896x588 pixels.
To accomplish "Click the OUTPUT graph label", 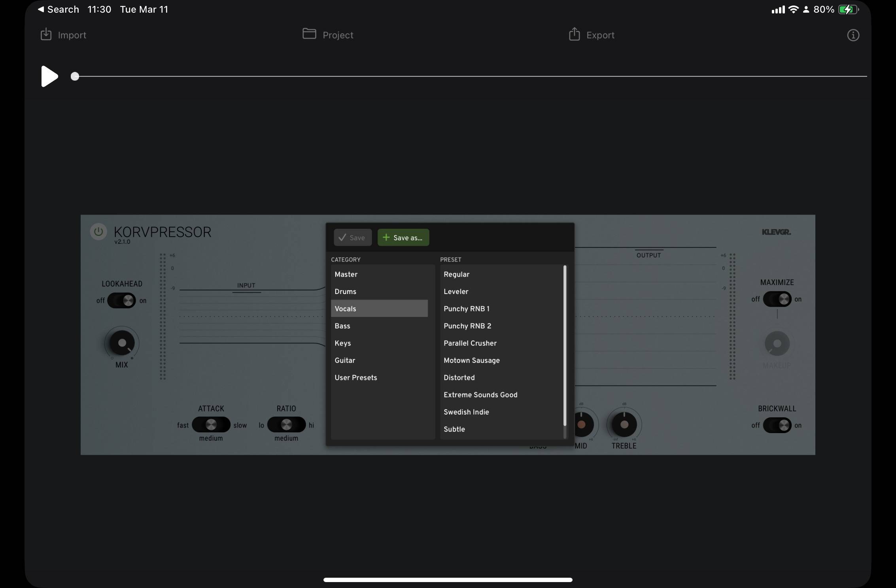I will 648,255.
